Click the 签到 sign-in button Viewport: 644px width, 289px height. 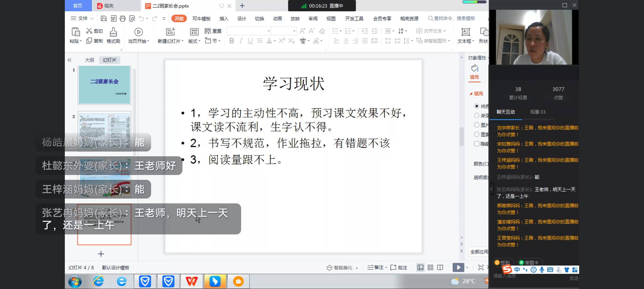pyautogui.click(x=503, y=262)
